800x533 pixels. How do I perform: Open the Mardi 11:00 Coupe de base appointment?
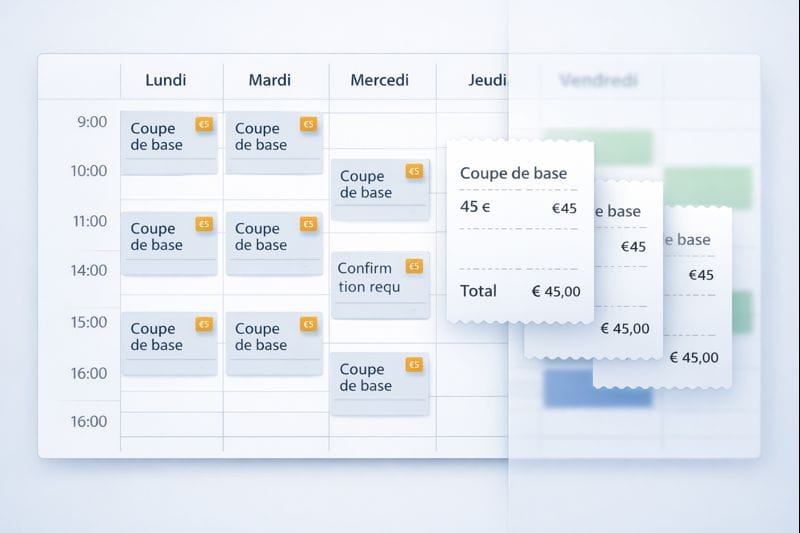pyautogui.click(x=265, y=242)
